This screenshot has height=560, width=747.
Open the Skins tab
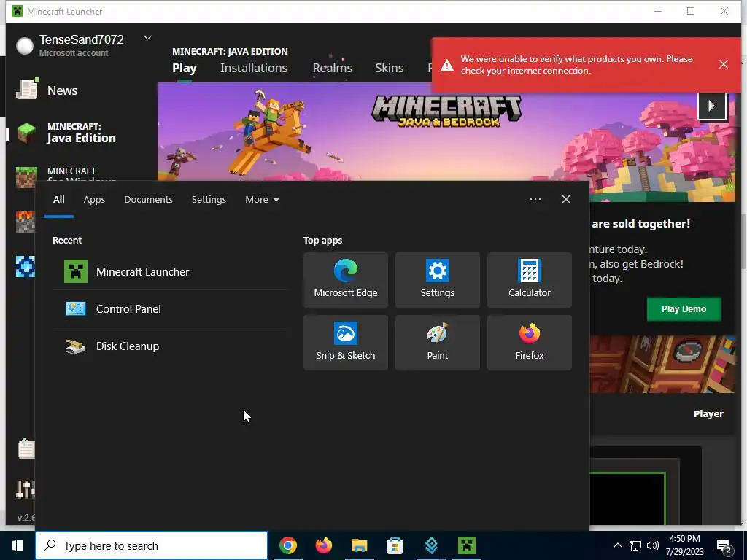pyautogui.click(x=390, y=68)
